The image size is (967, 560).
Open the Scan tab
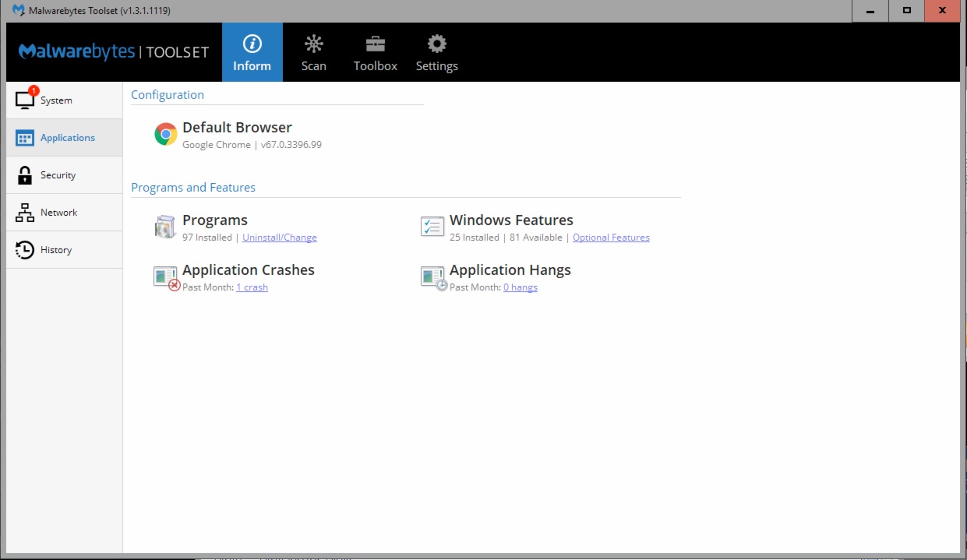[314, 52]
